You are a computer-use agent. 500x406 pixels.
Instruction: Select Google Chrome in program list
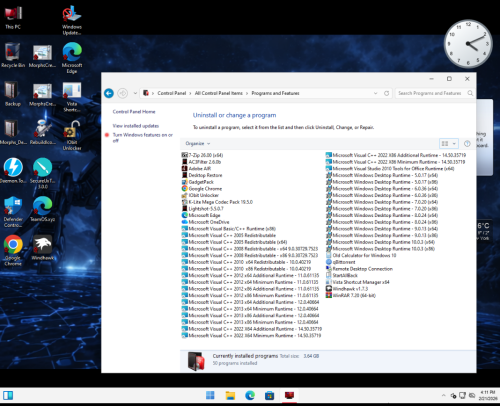[202, 189]
